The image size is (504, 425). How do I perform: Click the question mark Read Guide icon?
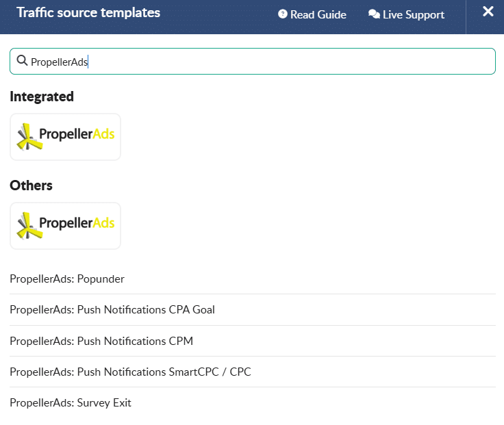[282, 14]
